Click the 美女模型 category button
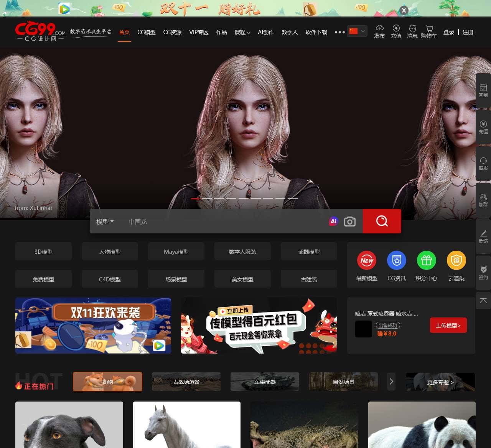Viewport: 491px width, 448px height. (x=242, y=279)
